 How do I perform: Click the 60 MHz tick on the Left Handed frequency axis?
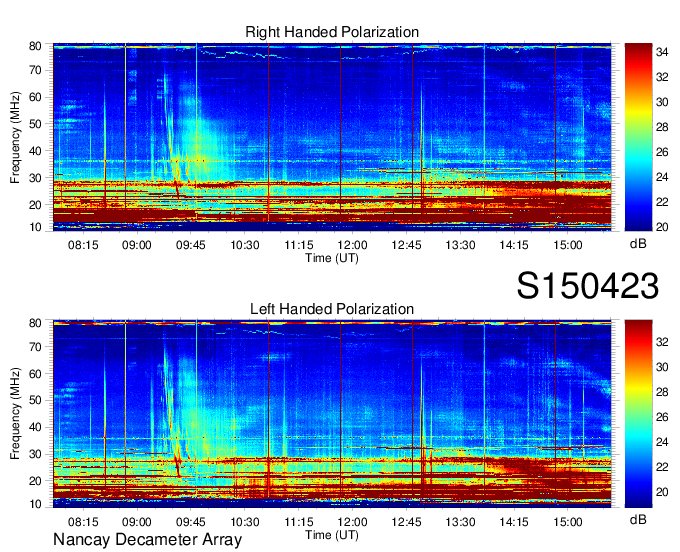[36, 374]
